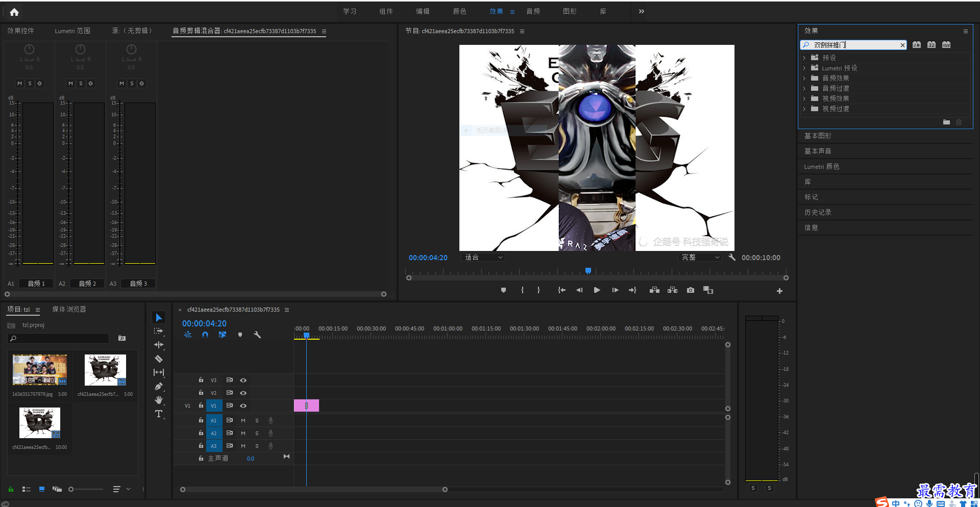Viewport: 980px width, 507px height.
Task: Select the Slip tool
Action: 159,372
